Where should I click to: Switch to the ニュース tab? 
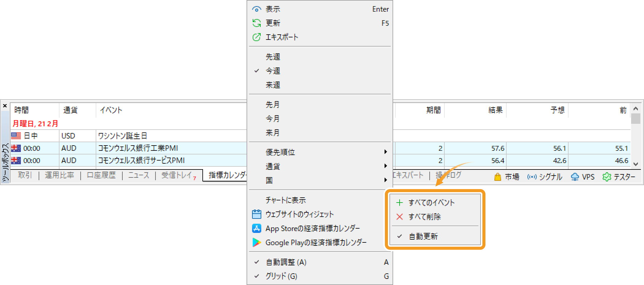coord(139,175)
